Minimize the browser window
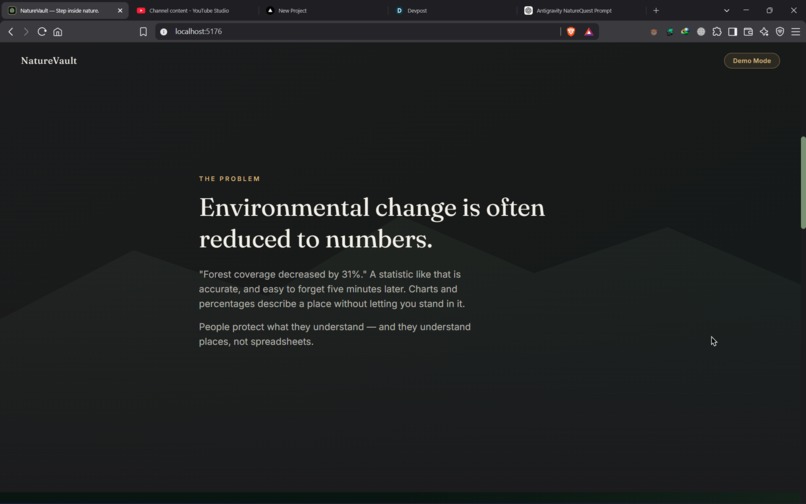Image resolution: width=806 pixels, height=504 pixels. tap(746, 10)
